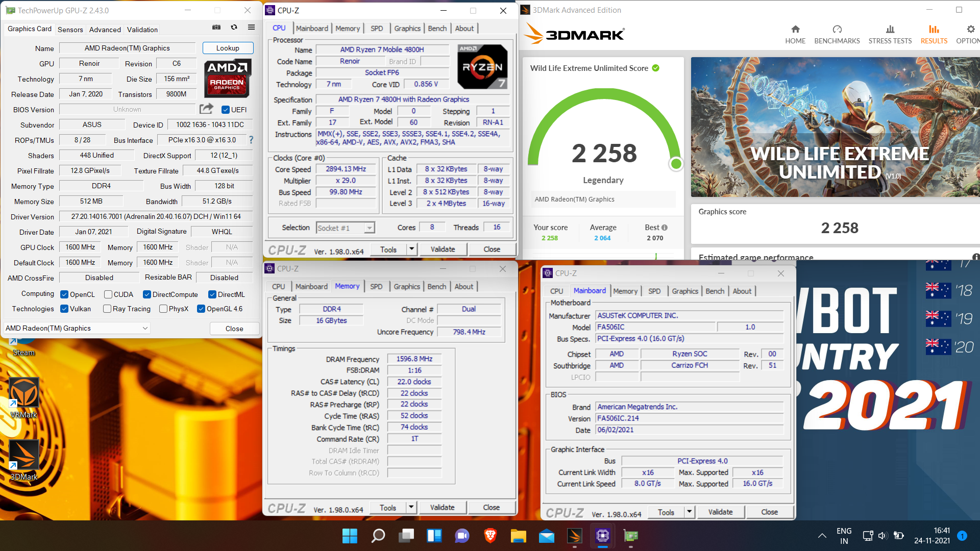This screenshot has height=551, width=980.
Task: Switch to the Advanced tab in GPU-Z
Action: point(105,30)
